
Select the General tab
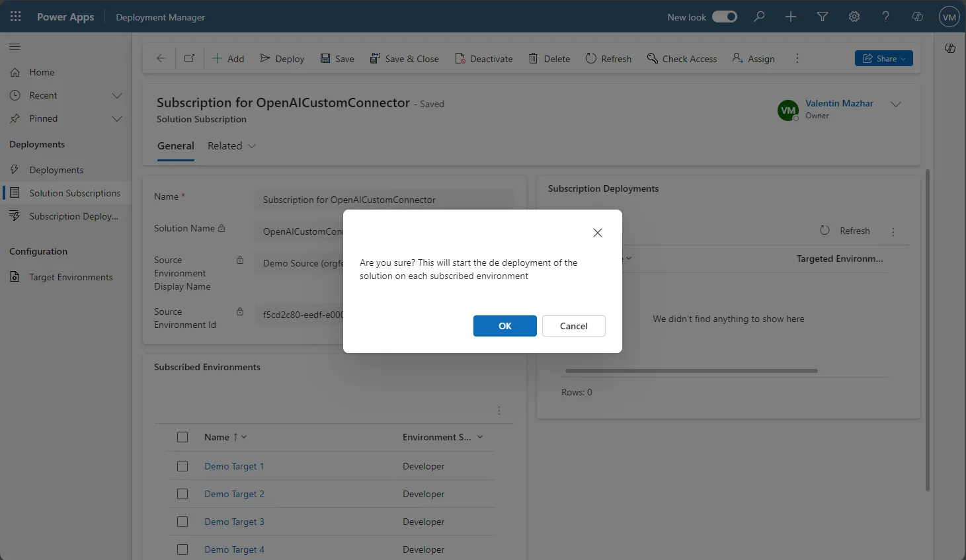click(176, 146)
